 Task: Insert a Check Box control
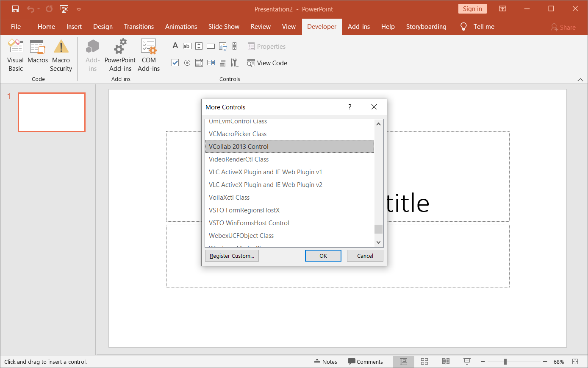click(x=175, y=63)
